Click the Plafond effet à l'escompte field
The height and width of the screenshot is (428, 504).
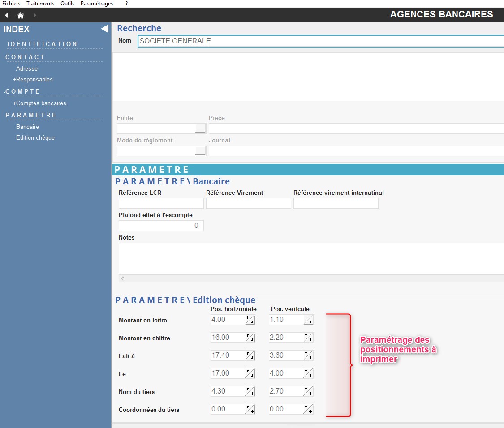click(x=161, y=226)
